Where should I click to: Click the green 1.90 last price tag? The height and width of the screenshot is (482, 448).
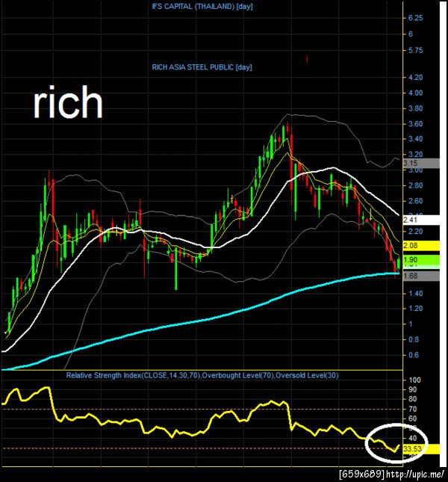[421, 260]
